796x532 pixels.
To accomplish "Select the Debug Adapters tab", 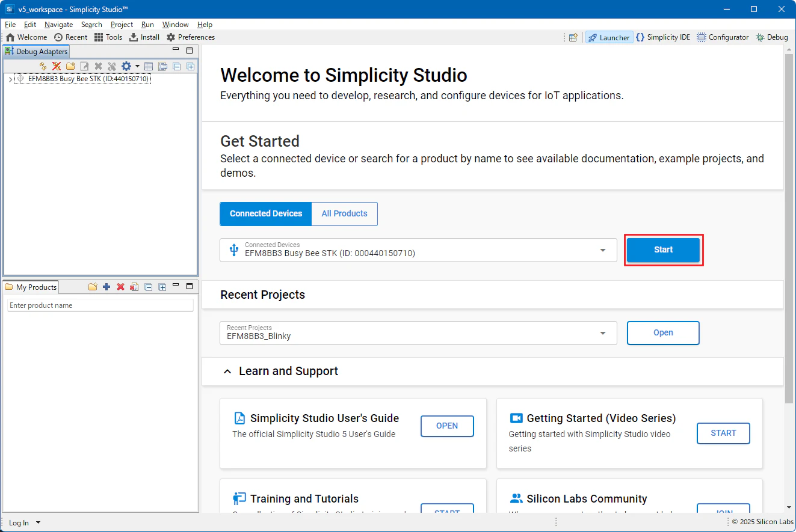I will (36, 52).
